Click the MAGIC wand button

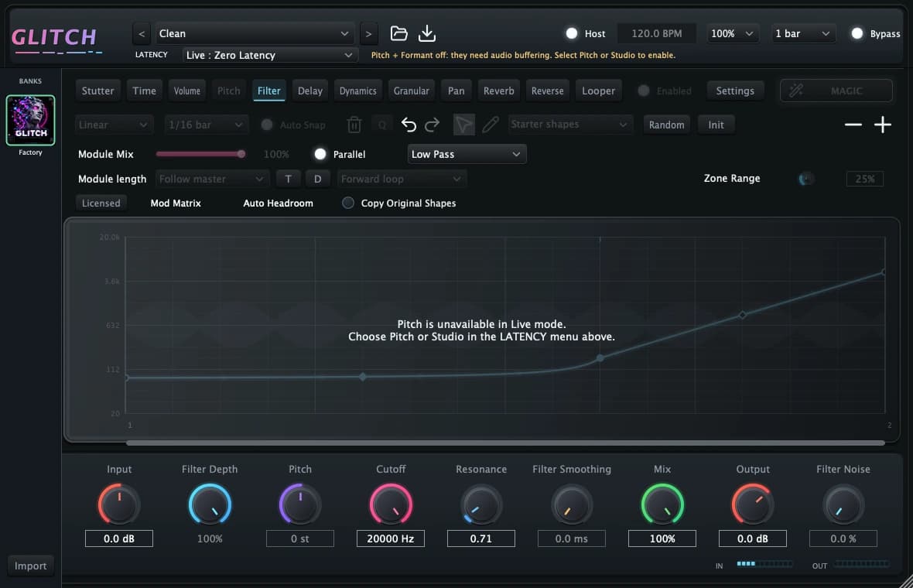(x=836, y=91)
